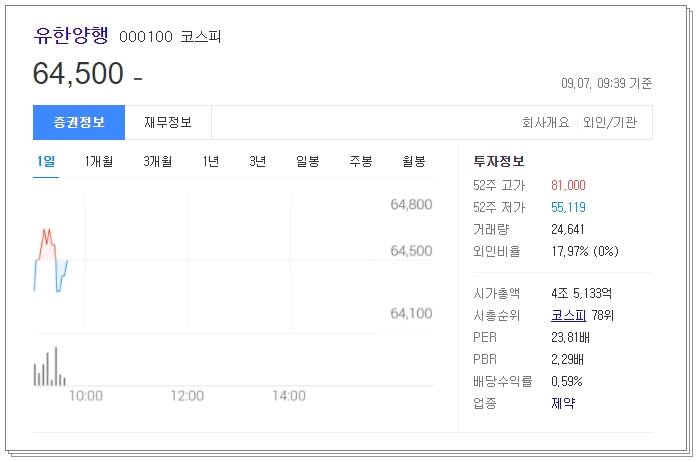
Task: Open the 코스피 market rank link
Action: [568, 316]
